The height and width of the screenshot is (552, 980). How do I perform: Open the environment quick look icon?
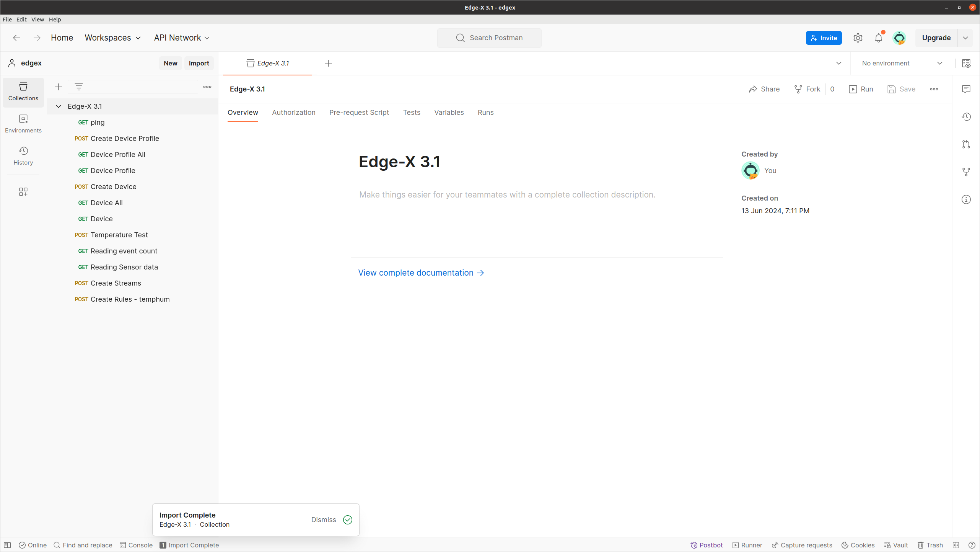click(966, 63)
